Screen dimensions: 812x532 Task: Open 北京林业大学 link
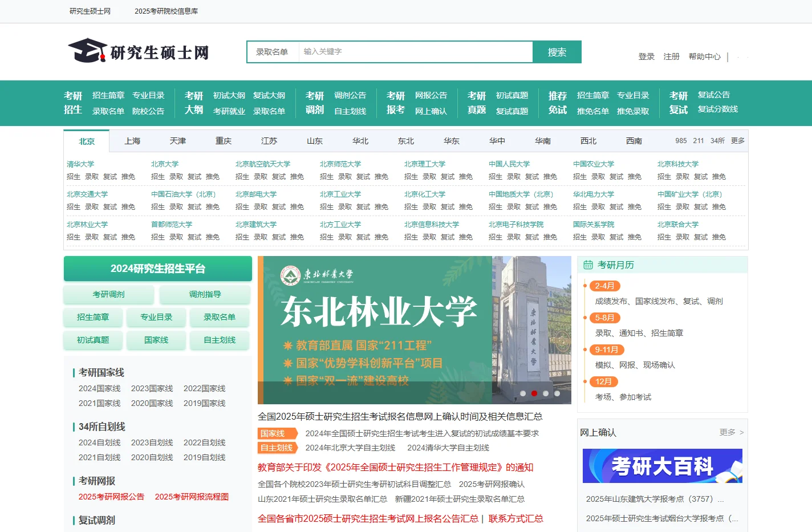pos(87,224)
